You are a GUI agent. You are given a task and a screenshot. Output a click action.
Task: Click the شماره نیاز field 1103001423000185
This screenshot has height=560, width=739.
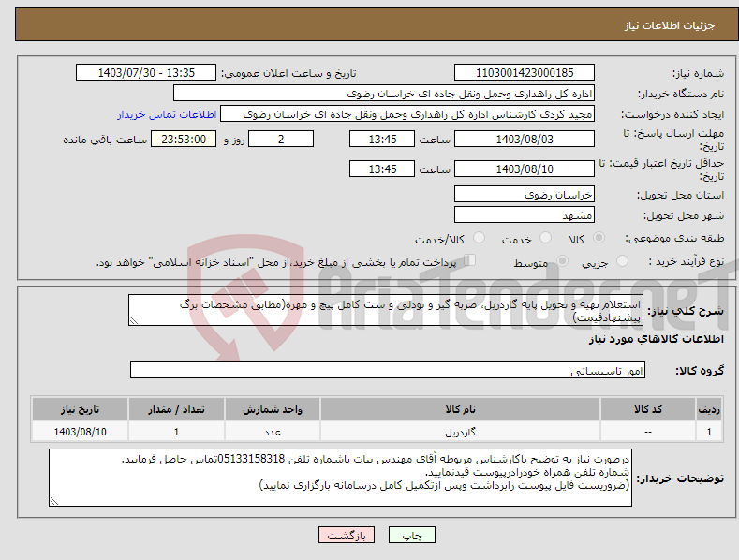[x=525, y=73]
